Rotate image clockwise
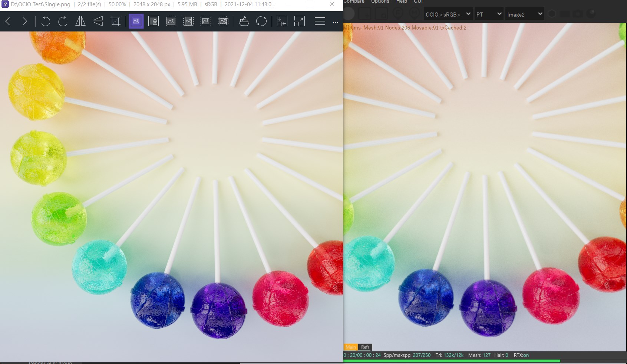The width and height of the screenshot is (627, 364). pyautogui.click(x=63, y=21)
